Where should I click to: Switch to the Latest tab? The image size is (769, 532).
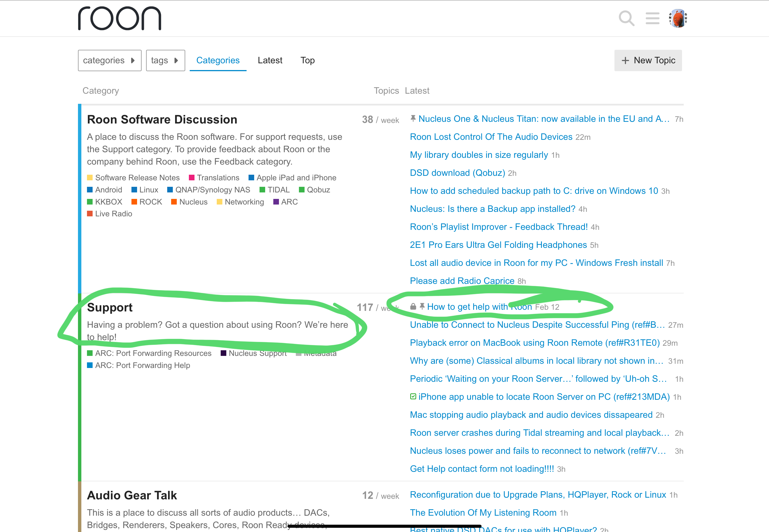click(270, 60)
